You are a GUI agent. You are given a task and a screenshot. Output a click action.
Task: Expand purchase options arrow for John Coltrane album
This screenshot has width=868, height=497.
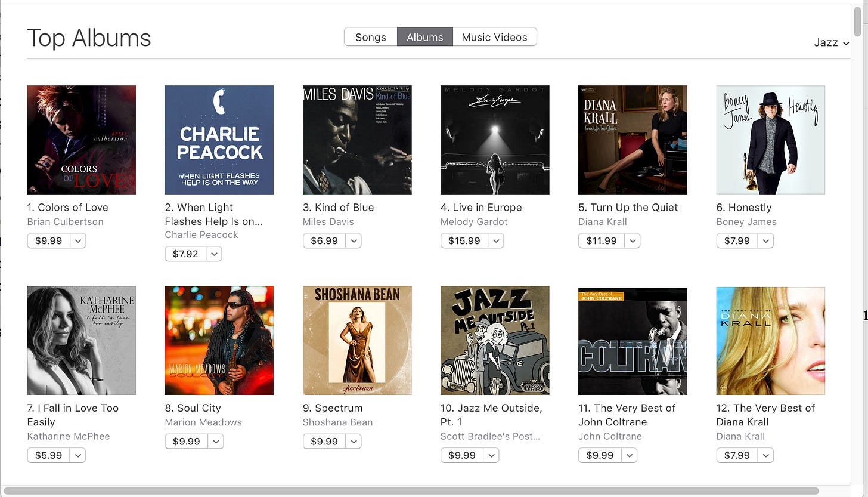coord(629,455)
